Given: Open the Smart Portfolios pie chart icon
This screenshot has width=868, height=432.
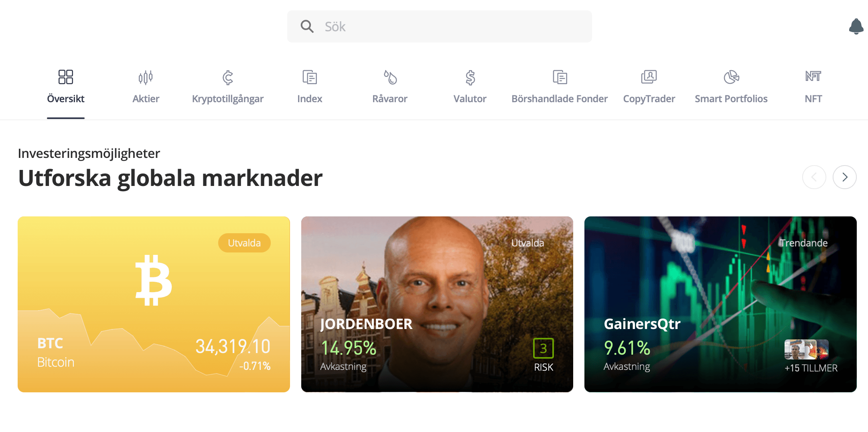Looking at the screenshot, I should 731,77.
